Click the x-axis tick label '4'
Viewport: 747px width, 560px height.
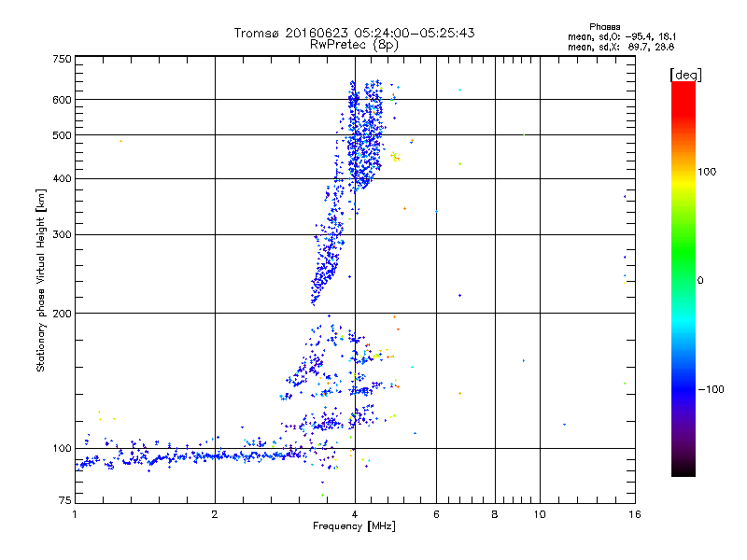pyautogui.click(x=355, y=514)
